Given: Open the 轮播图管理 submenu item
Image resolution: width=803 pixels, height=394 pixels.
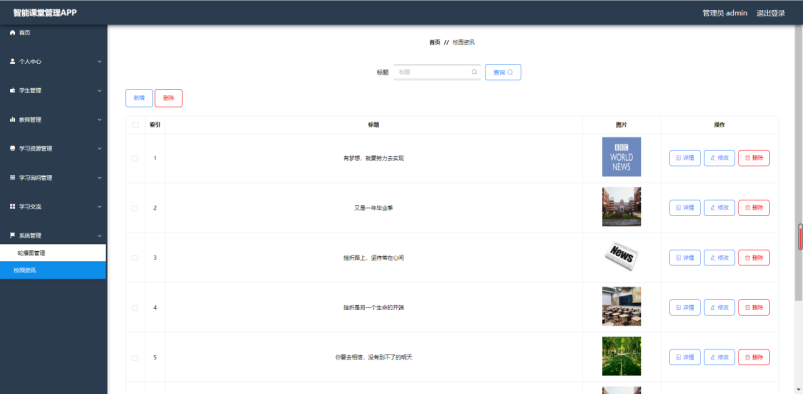Looking at the screenshot, I should coord(53,253).
